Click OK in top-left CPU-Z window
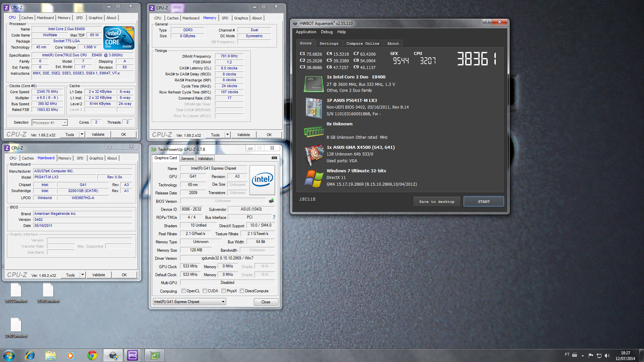The width and height of the screenshot is (644, 362). click(123, 134)
